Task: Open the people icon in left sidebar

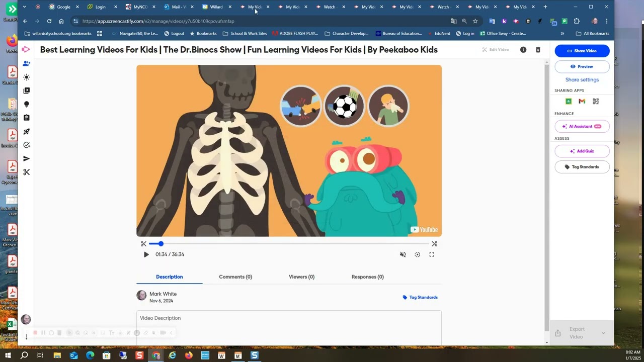Action: click(27, 63)
